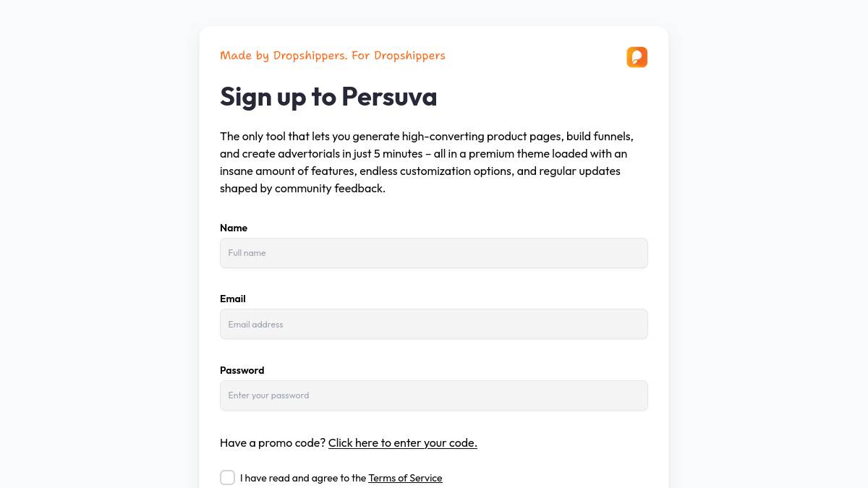Focus the Email address input field
This screenshot has width=868, height=488.
(x=434, y=324)
